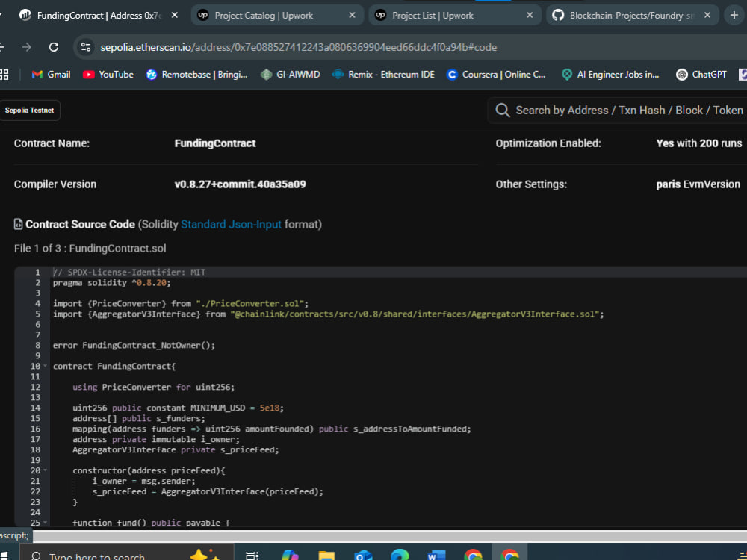Screen dimensions: 747x560
Task: Switch to Blockchain-Projects GitHub tab
Action: [632, 15]
